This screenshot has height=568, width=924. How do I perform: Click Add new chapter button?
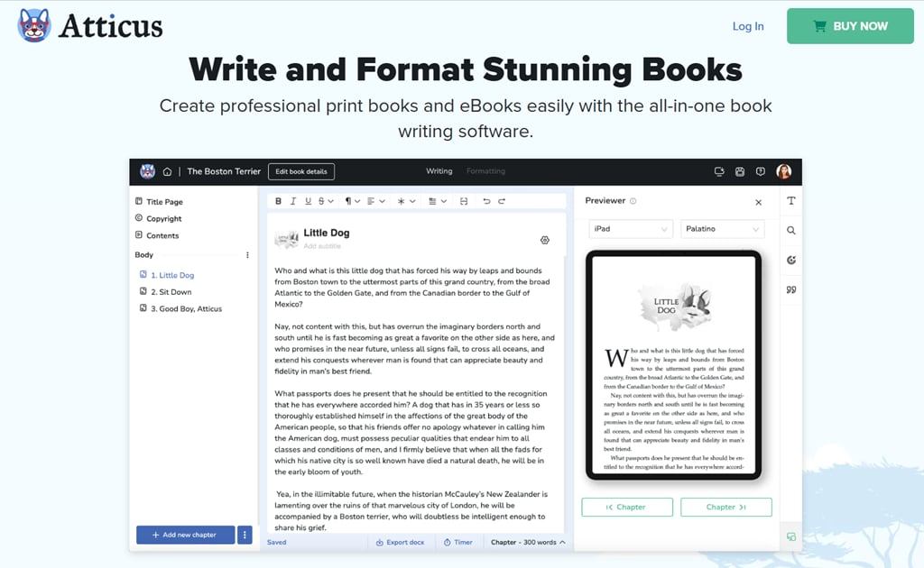point(185,535)
